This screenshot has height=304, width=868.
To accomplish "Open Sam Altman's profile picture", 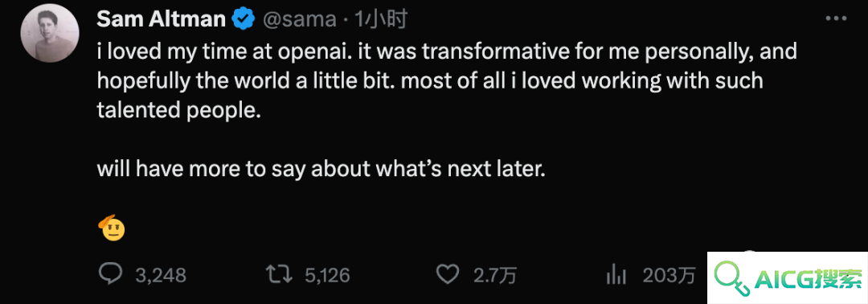I will pyautogui.click(x=49, y=34).
